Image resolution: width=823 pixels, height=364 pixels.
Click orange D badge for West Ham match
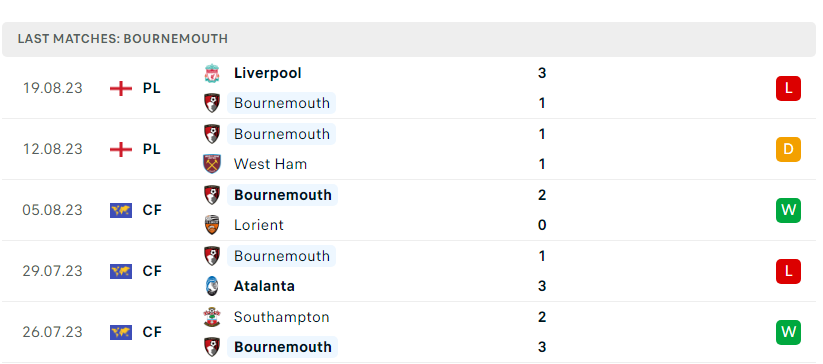coord(788,149)
